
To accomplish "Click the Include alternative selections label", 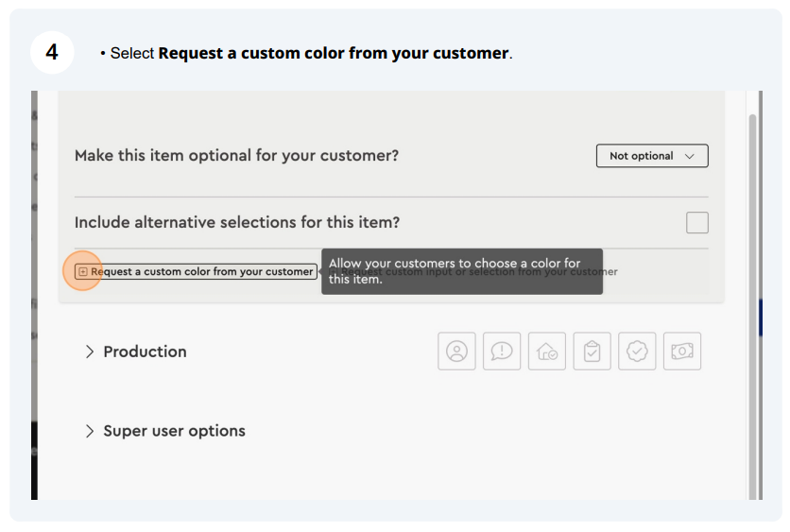I will tap(237, 222).
